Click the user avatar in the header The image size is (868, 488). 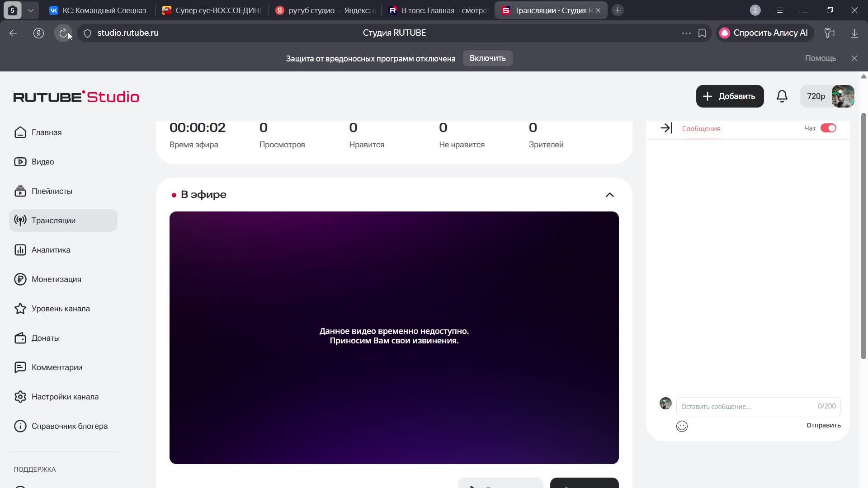[x=843, y=96]
